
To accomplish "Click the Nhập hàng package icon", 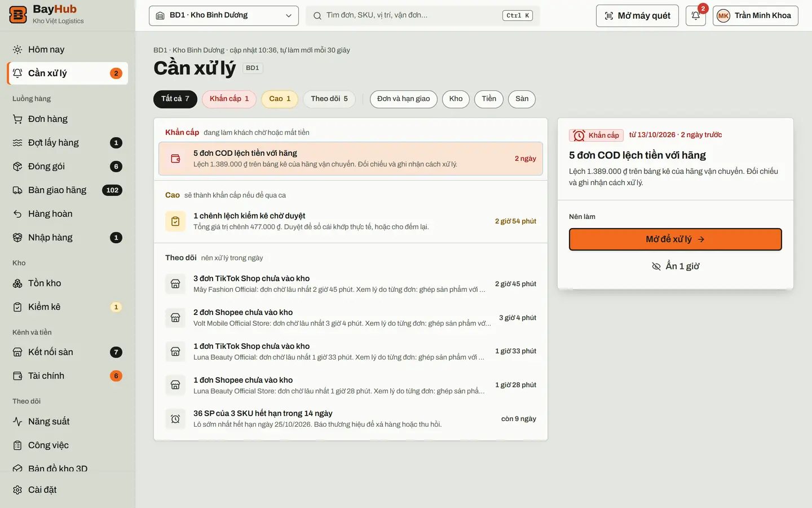I will coord(17,238).
